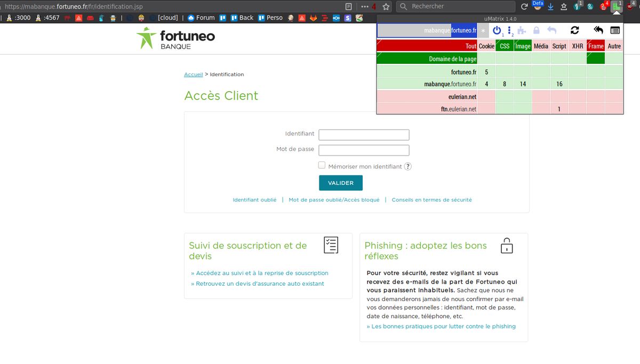The image size is (640, 364).
Task: Open the uMatrix scope selector mabanque.fortuneo.fr
Action: click(x=427, y=31)
